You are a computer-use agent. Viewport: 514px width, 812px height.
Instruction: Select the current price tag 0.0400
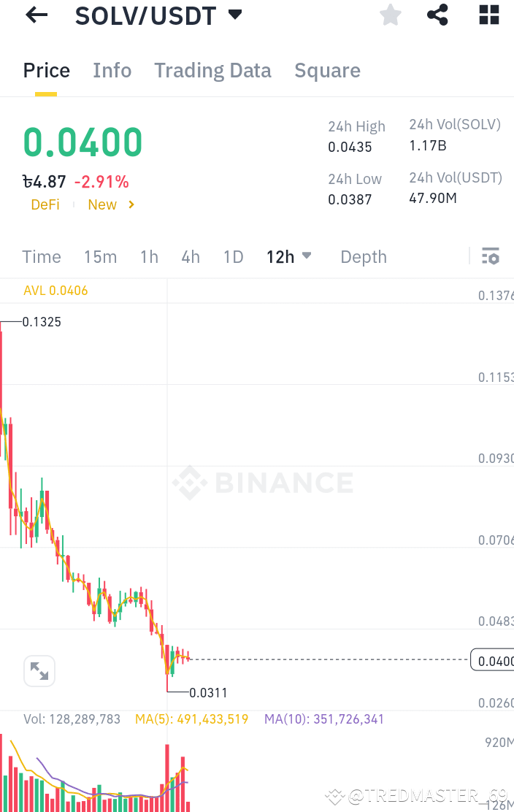pos(496,660)
